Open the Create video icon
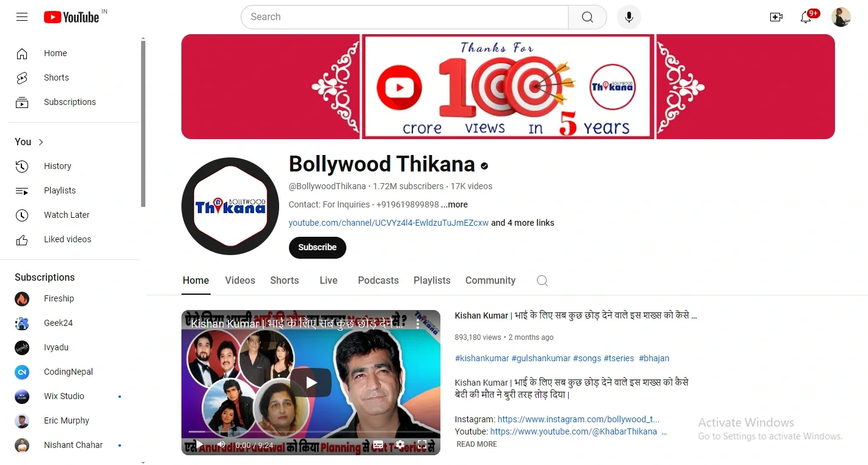 776,16
